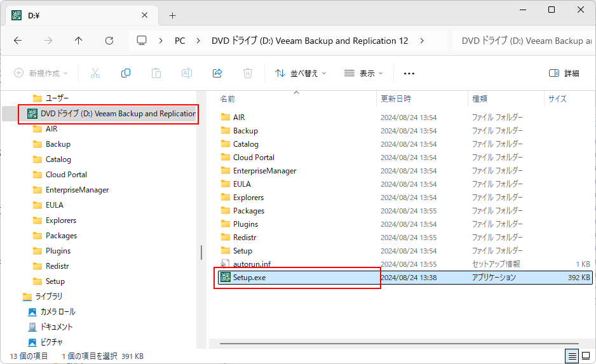Open the 表示 view dropdown
The width and height of the screenshot is (596, 364).
click(x=363, y=73)
